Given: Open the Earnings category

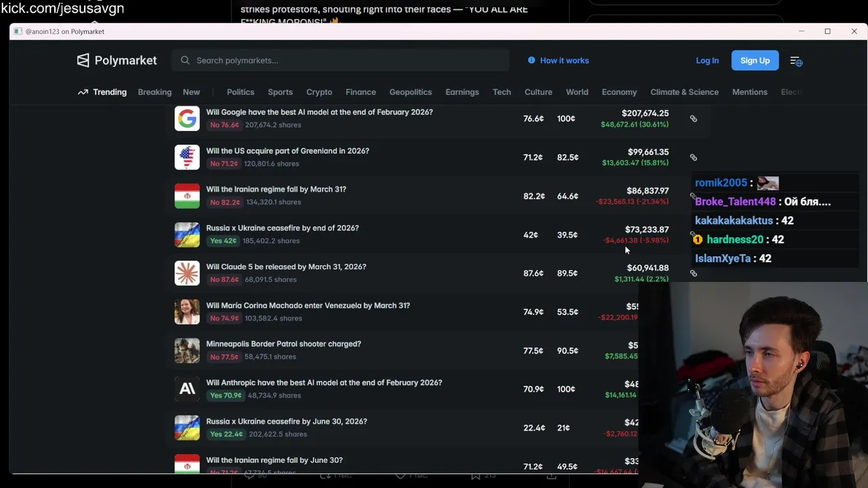Looking at the screenshot, I should point(462,92).
